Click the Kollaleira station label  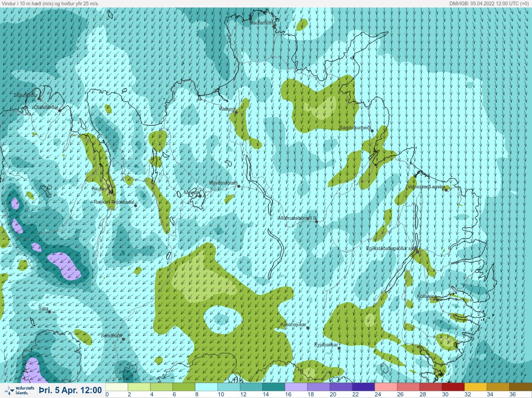[x=427, y=296]
